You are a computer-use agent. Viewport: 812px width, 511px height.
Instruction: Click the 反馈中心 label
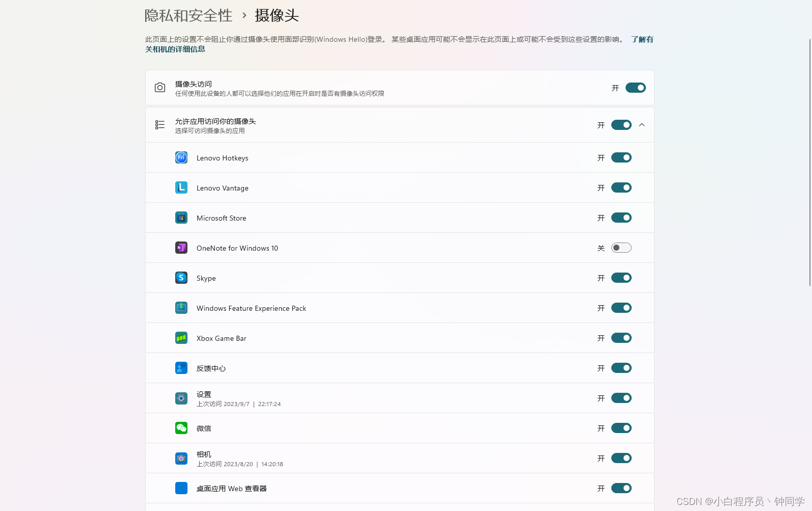211,368
